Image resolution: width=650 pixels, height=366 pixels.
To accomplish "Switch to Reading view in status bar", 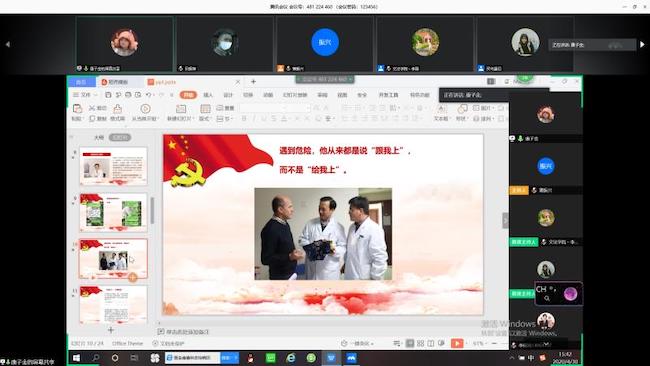I will tap(431, 343).
